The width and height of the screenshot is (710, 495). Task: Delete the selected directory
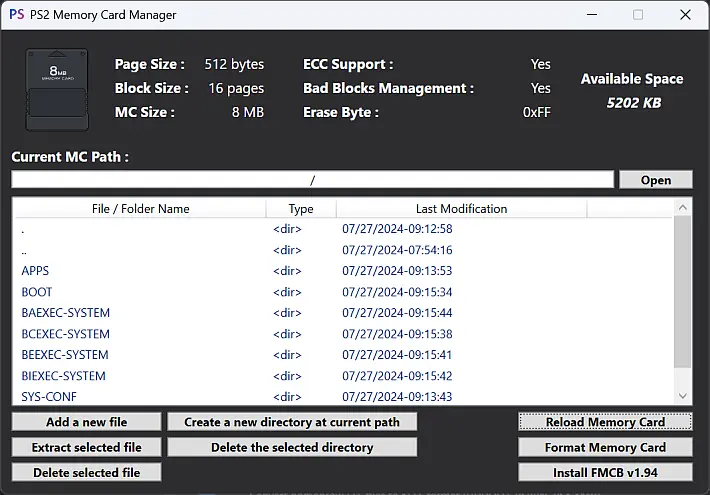pos(292,447)
